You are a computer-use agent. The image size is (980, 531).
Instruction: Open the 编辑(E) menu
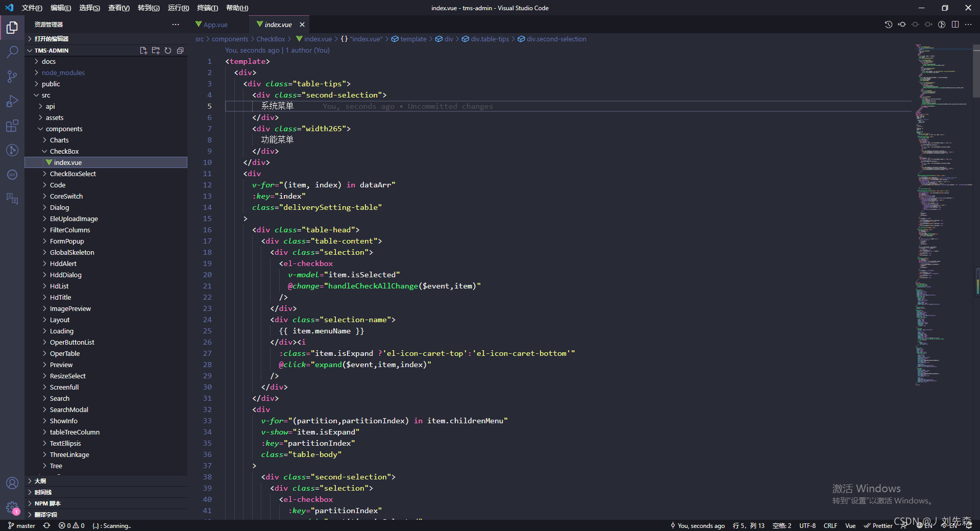click(x=61, y=8)
